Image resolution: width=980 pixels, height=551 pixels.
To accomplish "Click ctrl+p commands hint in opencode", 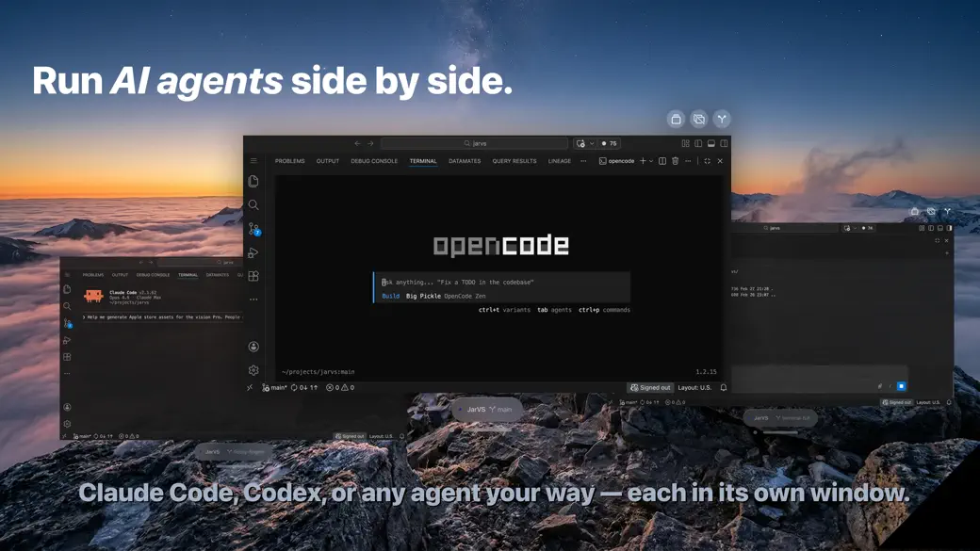I will tap(604, 310).
